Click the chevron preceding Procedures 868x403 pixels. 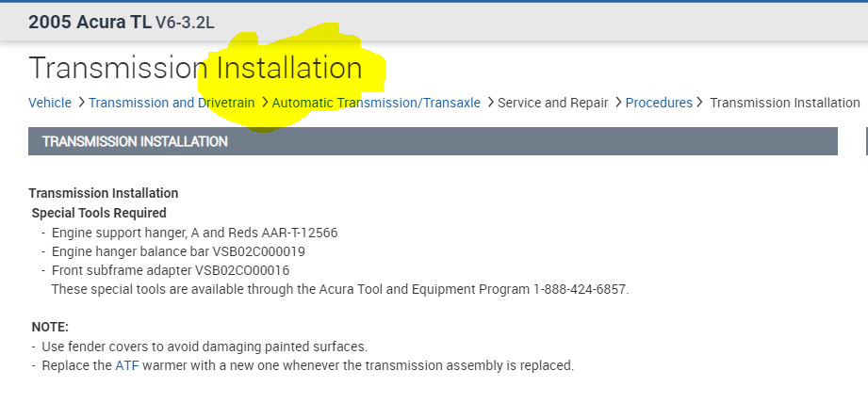pos(617,103)
